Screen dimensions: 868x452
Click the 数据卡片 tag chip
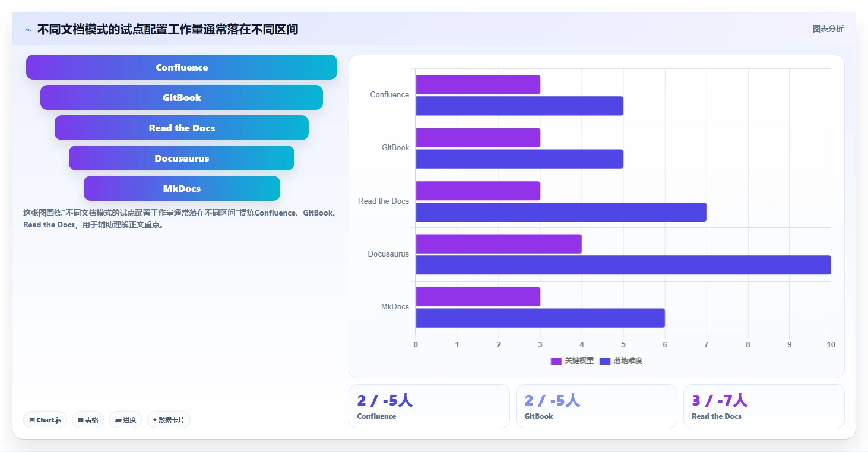coord(169,420)
